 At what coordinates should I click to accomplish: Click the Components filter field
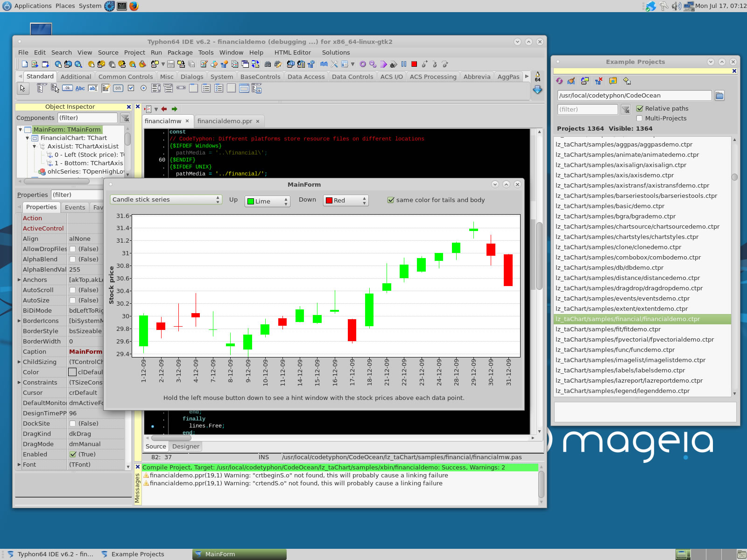tap(87, 118)
